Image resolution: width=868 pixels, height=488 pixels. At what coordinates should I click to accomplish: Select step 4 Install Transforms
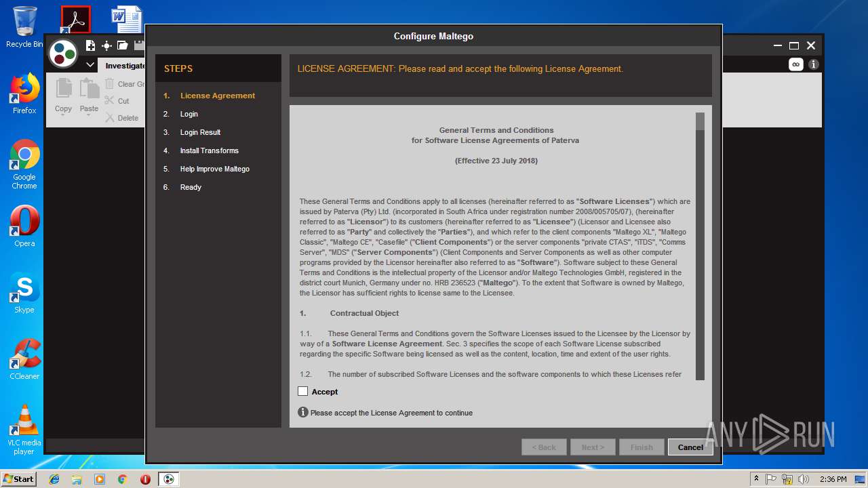point(209,150)
